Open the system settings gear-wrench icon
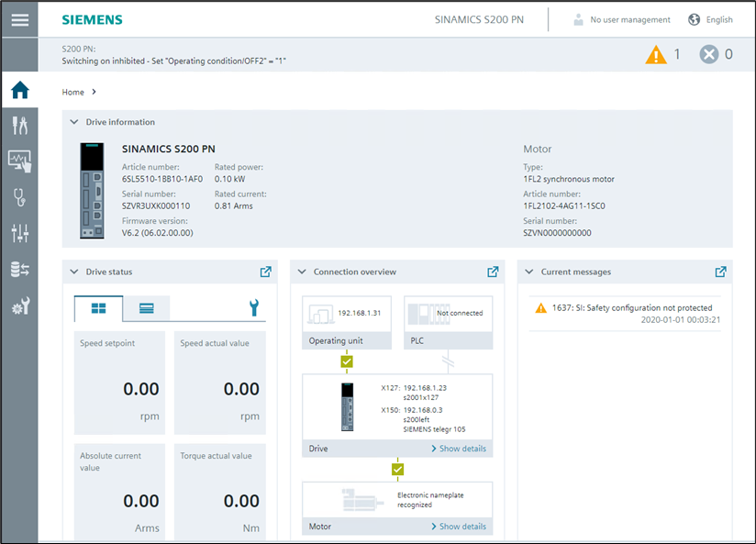This screenshot has height=544, width=756. pos(19,305)
